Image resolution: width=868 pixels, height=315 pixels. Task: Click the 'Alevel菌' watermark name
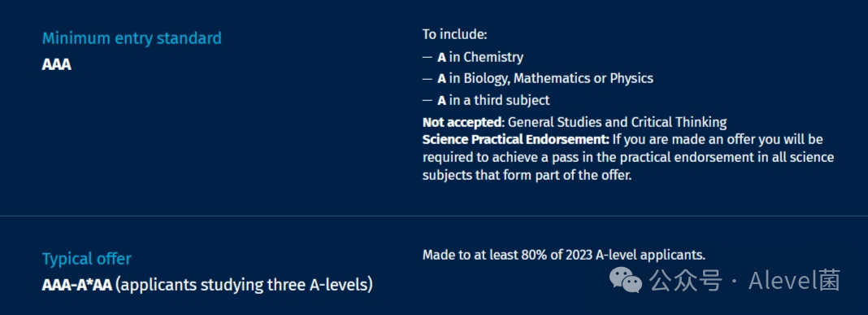click(x=795, y=281)
